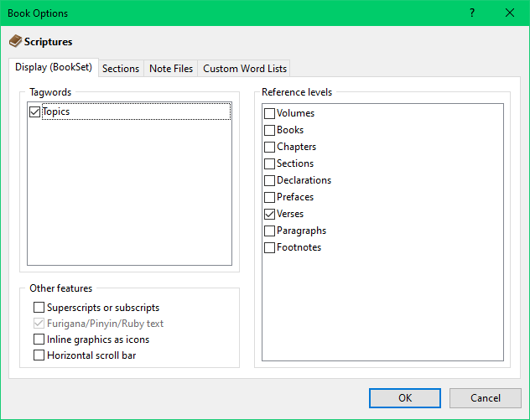Check the Chapters reference level
The image size is (530, 420).
click(x=269, y=147)
